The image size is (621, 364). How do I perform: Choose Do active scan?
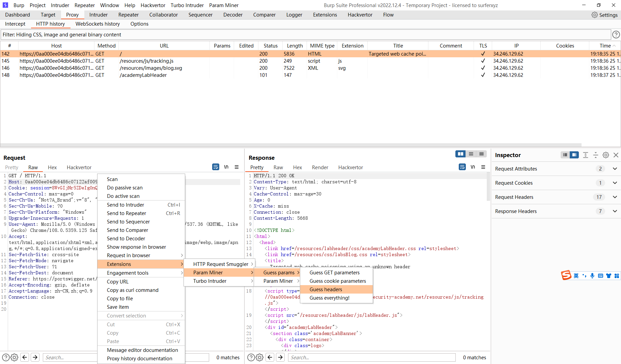pos(141,196)
